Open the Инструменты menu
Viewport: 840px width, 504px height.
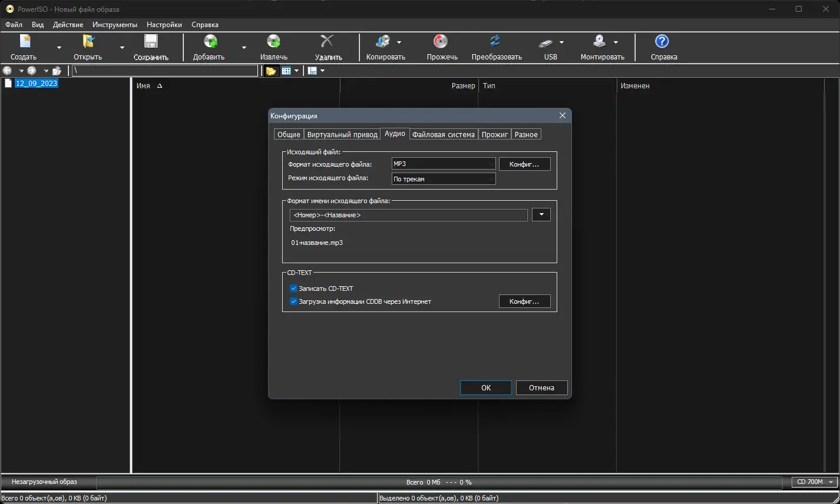[115, 25]
